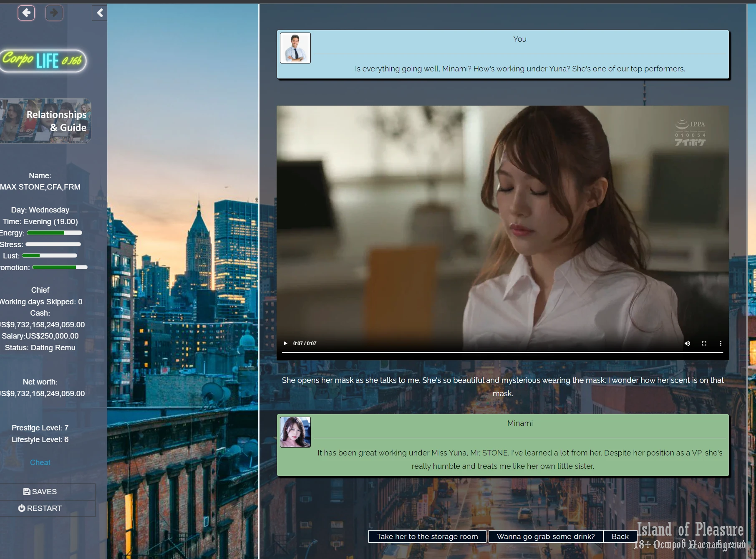Click Minami's portrait avatar
Viewport: 756px width, 559px height.
point(295,432)
